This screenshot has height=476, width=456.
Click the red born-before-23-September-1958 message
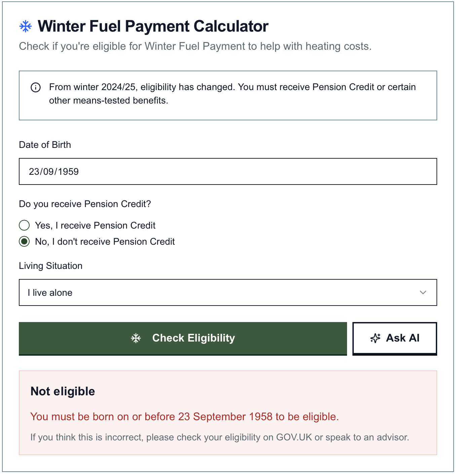click(x=185, y=416)
